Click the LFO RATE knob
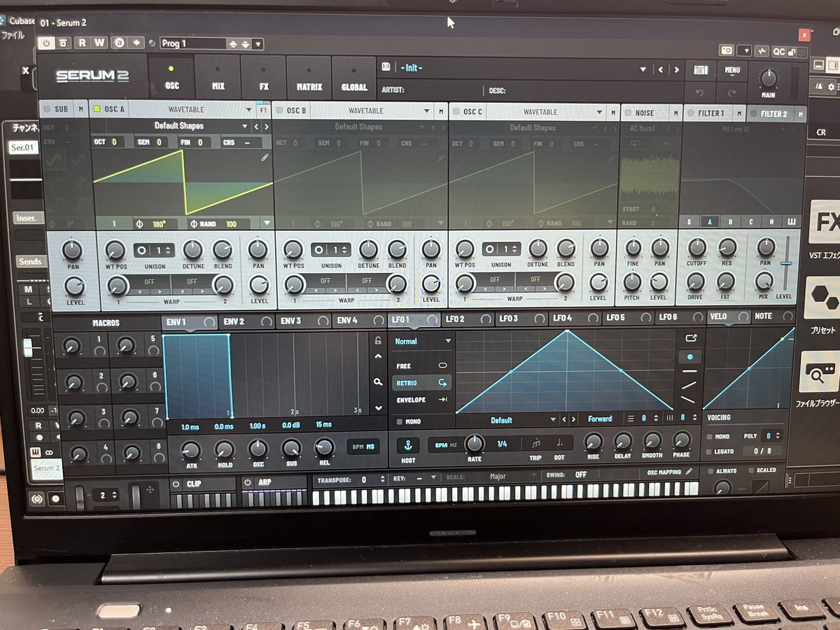Viewport: 840px width, 630px height. [475, 443]
